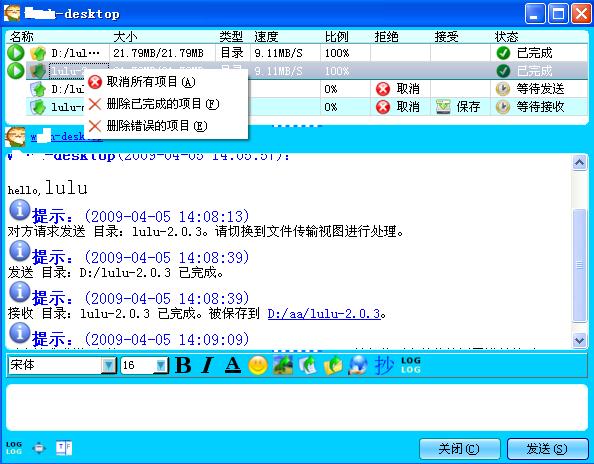Click the 类型 column header
Screen dimensions: 594x464
pos(231,37)
